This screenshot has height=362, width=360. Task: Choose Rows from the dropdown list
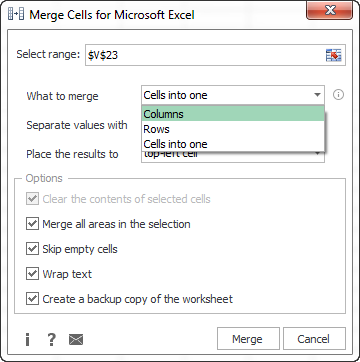click(x=233, y=129)
